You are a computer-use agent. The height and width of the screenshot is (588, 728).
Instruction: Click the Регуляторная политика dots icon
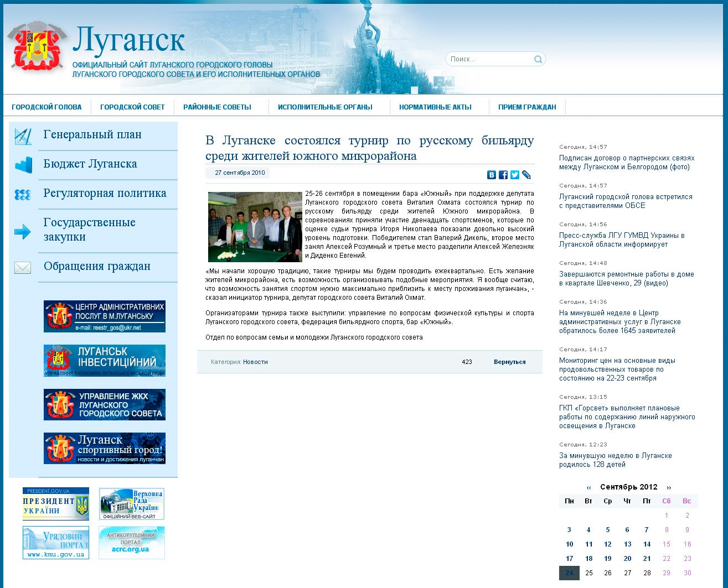pyautogui.click(x=23, y=195)
